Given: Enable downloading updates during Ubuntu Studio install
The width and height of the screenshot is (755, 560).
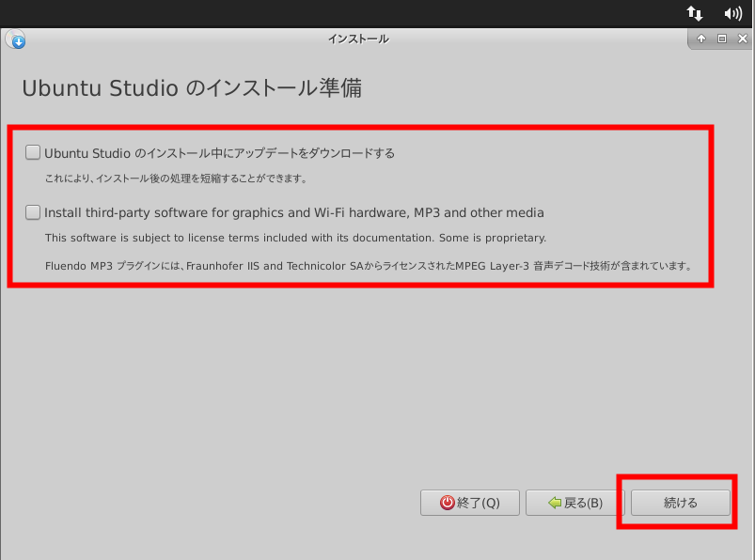Looking at the screenshot, I should (x=33, y=152).
